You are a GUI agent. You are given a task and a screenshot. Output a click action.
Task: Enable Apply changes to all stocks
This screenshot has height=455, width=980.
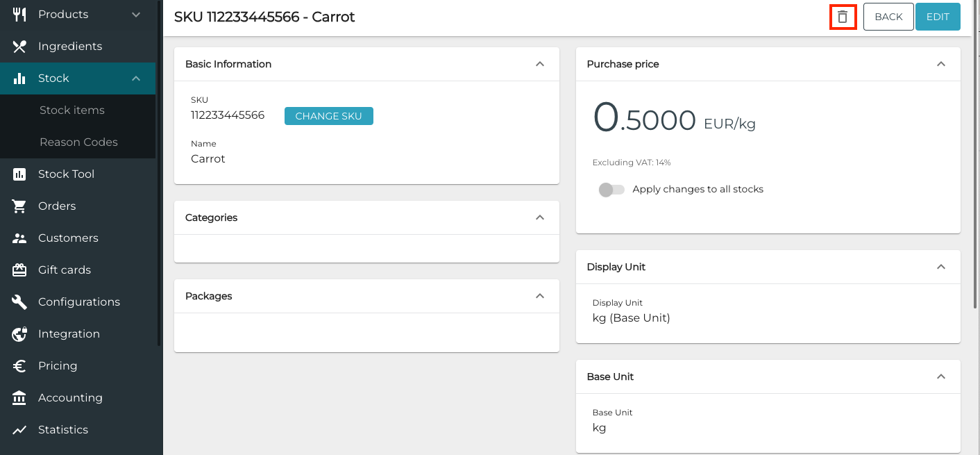pos(611,190)
